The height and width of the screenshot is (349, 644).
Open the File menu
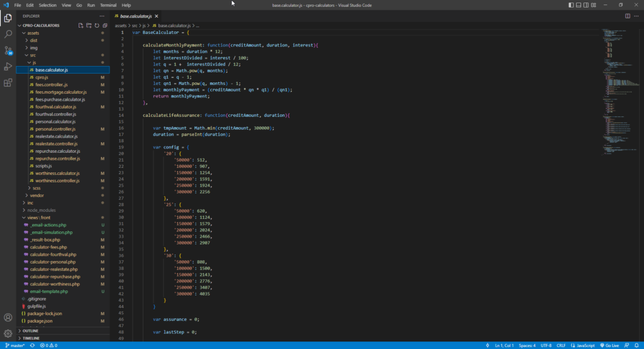click(x=17, y=5)
